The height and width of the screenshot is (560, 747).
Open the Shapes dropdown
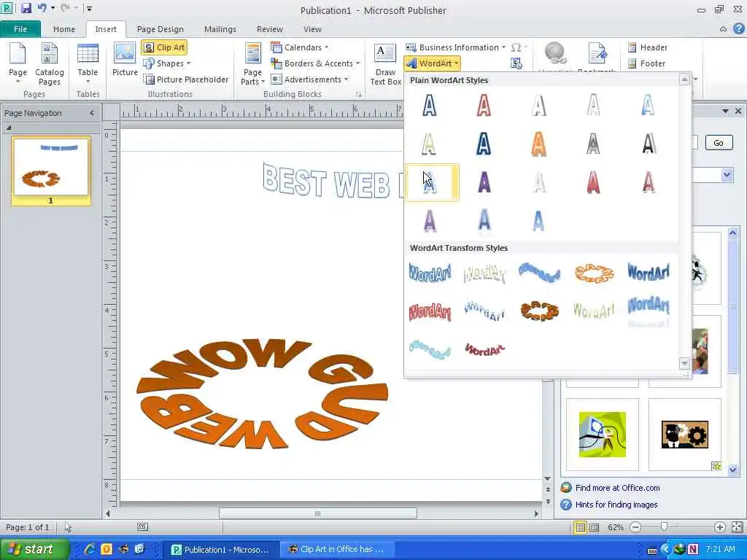[x=167, y=63]
